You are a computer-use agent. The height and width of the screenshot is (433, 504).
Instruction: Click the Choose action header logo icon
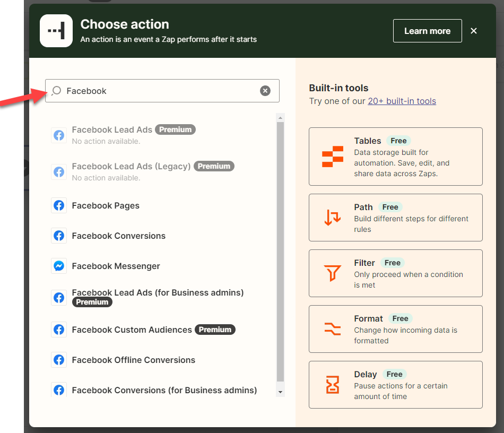(x=56, y=31)
